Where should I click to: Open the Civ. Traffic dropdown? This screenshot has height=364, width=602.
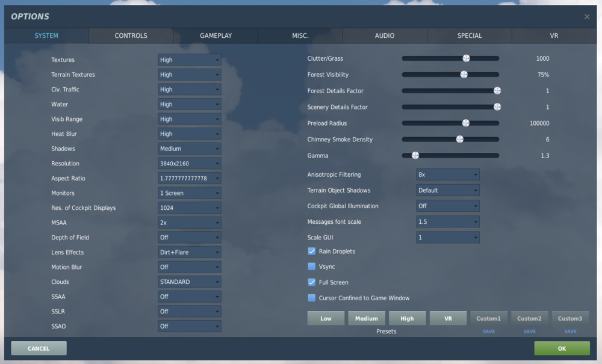pyautogui.click(x=189, y=90)
